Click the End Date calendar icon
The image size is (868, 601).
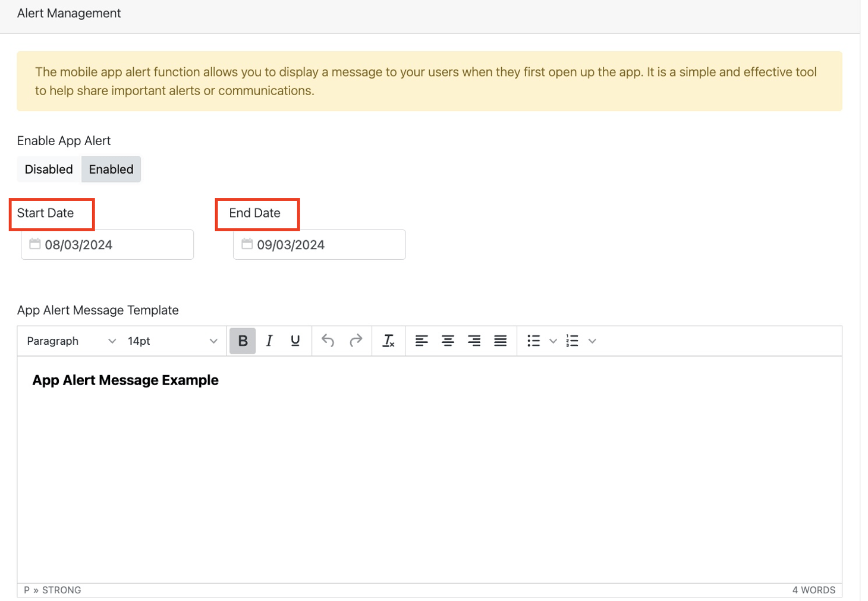click(247, 244)
